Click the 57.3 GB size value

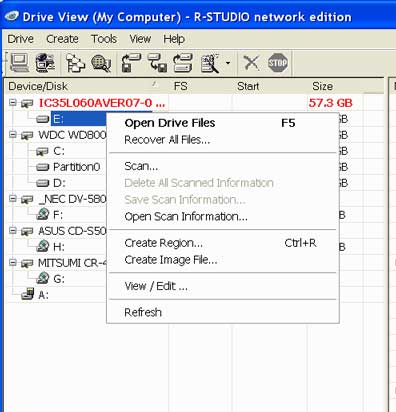click(x=330, y=103)
